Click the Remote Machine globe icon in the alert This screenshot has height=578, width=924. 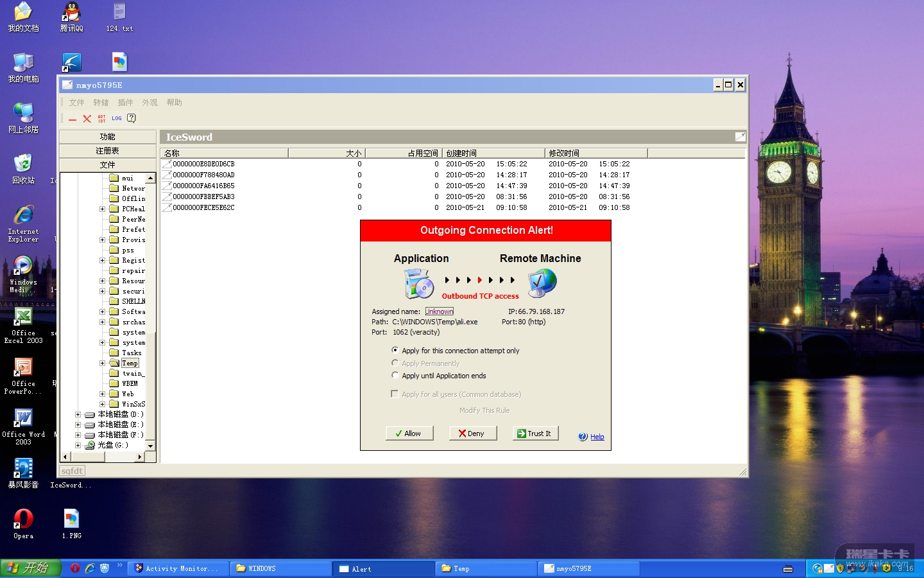tap(542, 283)
